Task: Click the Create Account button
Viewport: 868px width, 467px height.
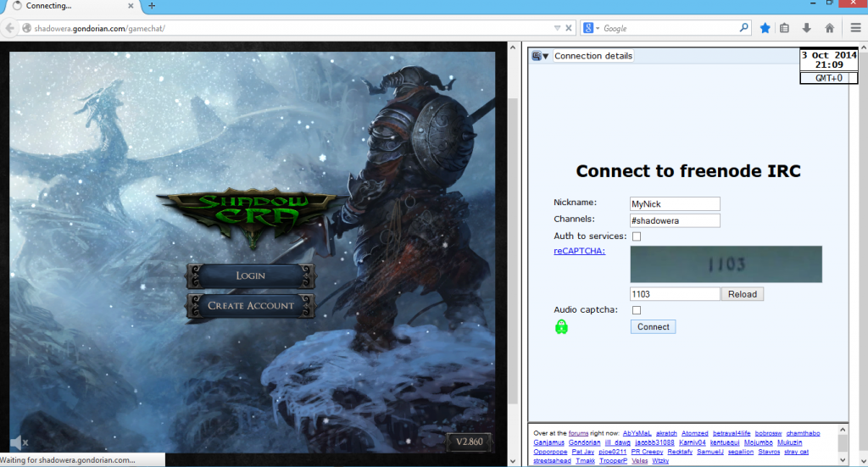Action: 251,305
